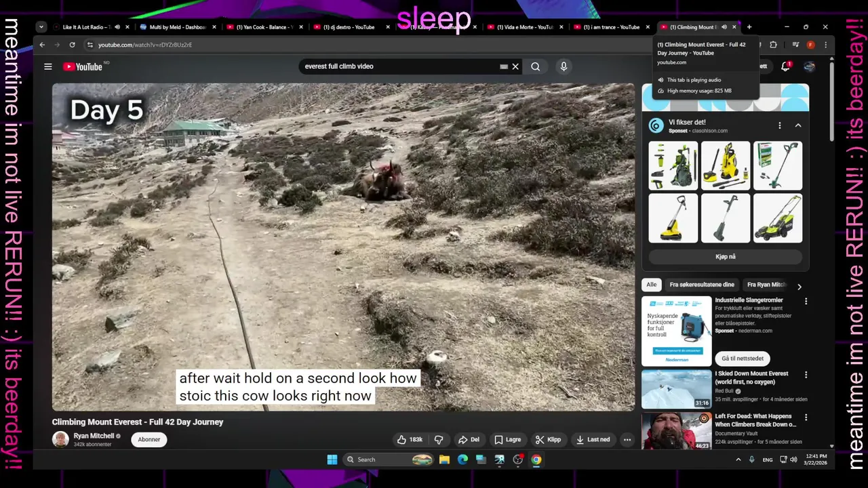The width and height of the screenshot is (868, 488).
Task: Go to YouTube home via logo
Action: (83, 66)
